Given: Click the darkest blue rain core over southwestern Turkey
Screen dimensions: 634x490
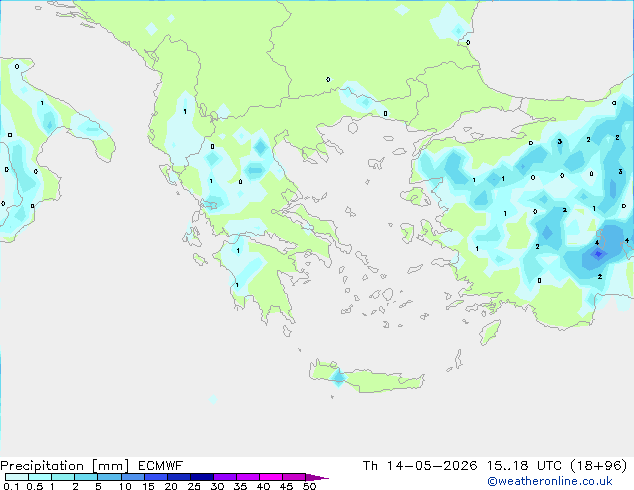Looking at the screenshot, I should point(598,254).
